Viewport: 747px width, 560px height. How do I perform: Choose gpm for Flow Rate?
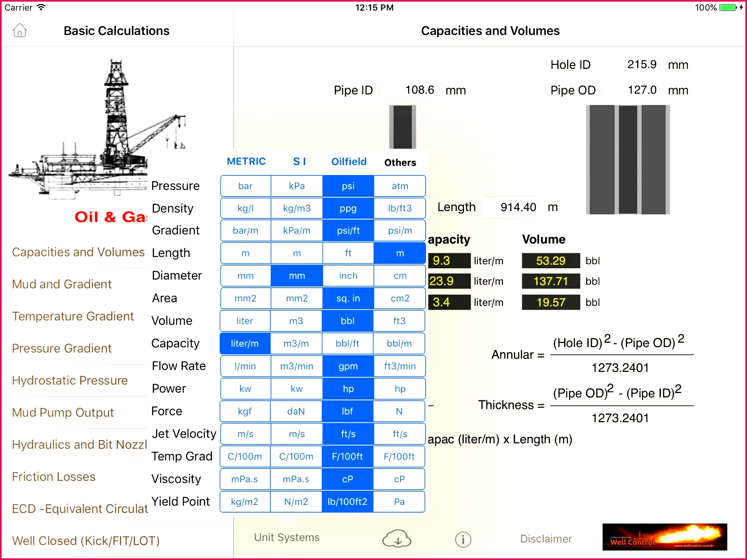point(348,366)
